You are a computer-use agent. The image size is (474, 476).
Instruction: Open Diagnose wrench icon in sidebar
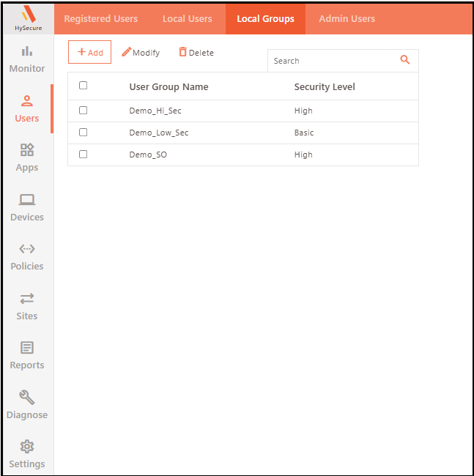[27, 398]
